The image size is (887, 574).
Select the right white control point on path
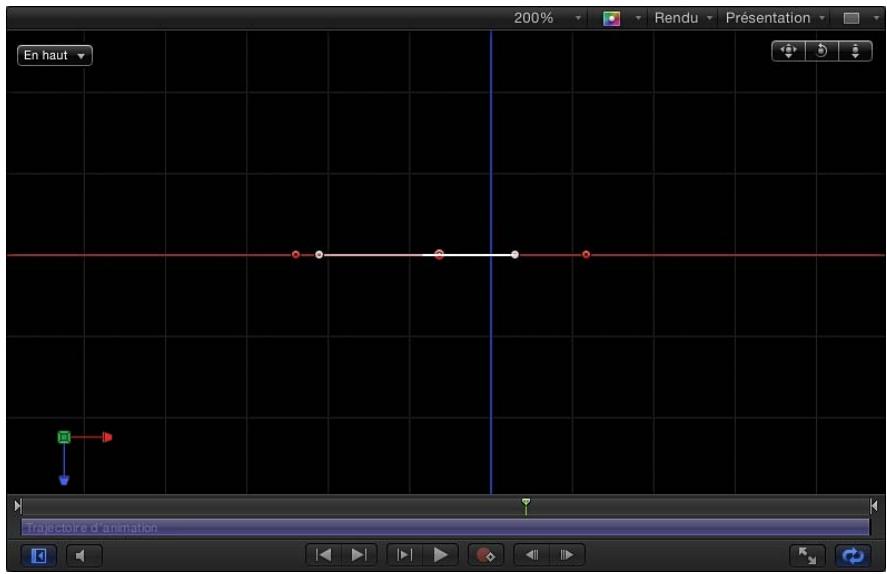coord(515,254)
